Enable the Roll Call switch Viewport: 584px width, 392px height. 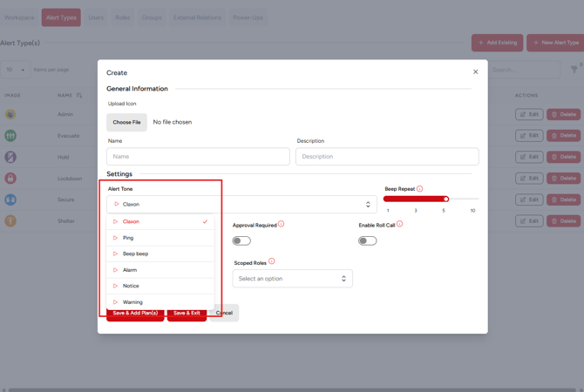(367, 240)
